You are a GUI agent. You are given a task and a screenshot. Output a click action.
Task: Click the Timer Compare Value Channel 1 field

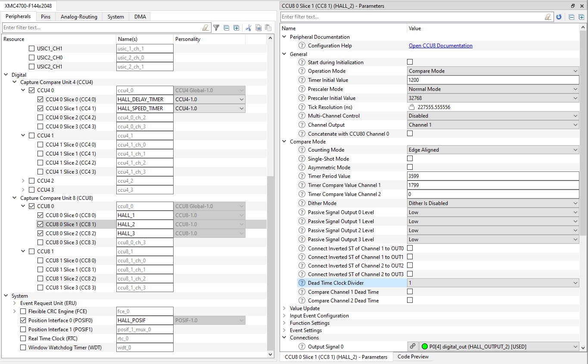[x=493, y=185]
